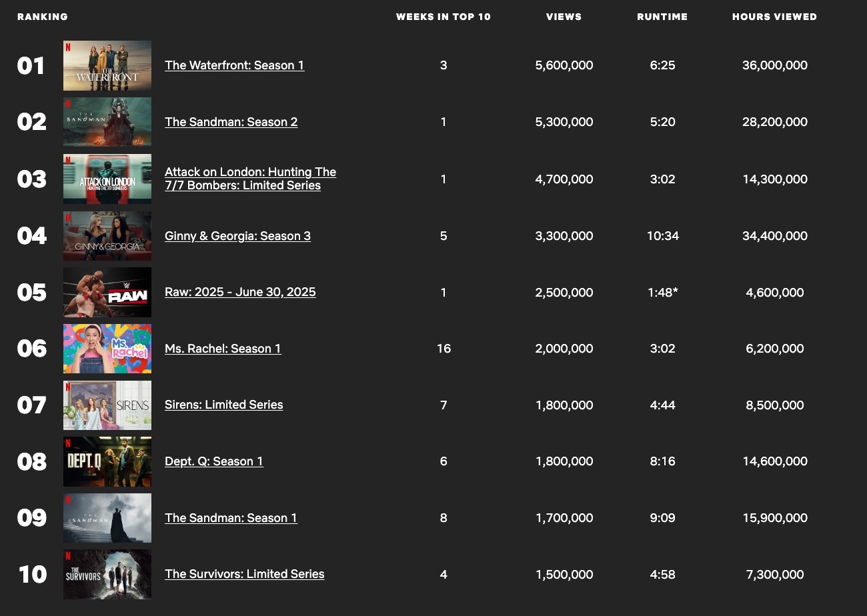Viewport: 867px width, 616px height.
Task: Open the Attack on London limited series link
Action: pyautogui.click(x=251, y=179)
